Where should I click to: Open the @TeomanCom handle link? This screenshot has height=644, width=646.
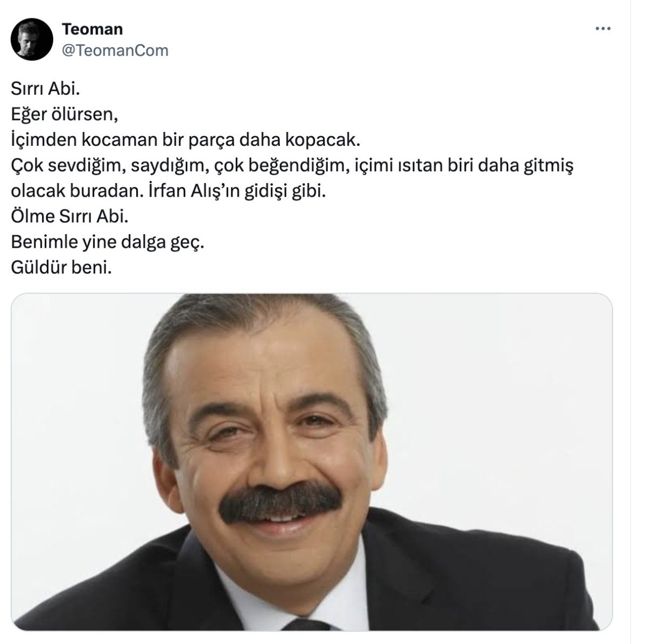[x=115, y=51]
